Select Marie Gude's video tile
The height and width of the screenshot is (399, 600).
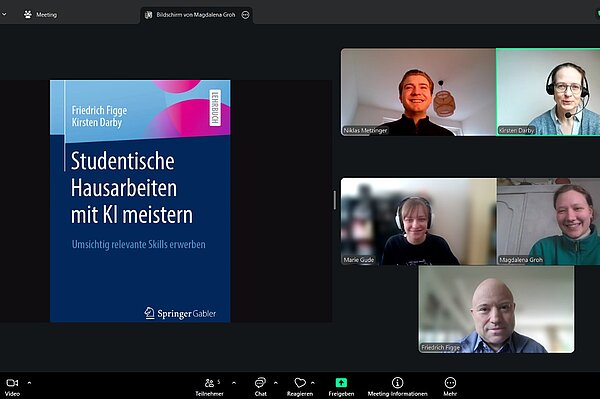point(418,221)
